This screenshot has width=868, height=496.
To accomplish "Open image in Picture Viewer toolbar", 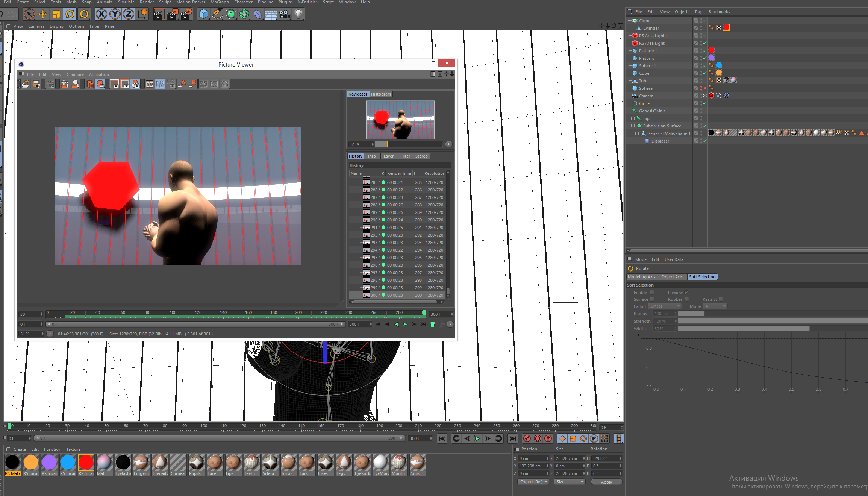I will 26,84.
